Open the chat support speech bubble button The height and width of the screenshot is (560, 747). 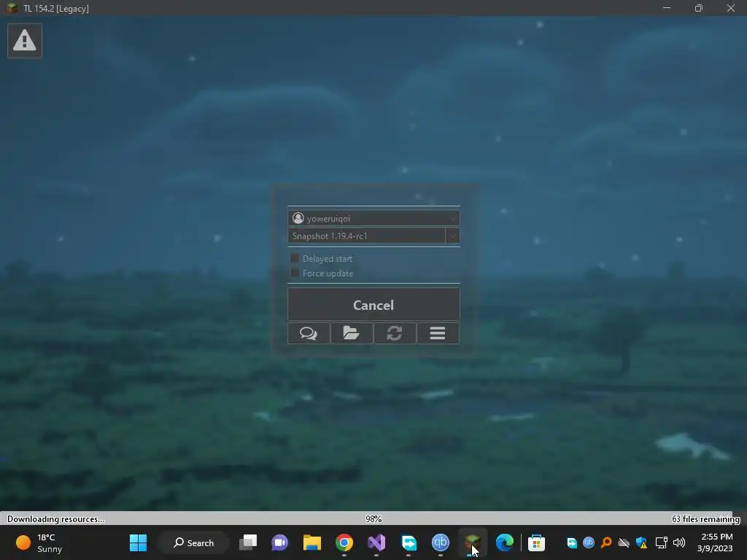pyautogui.click(x=309, y=333)
